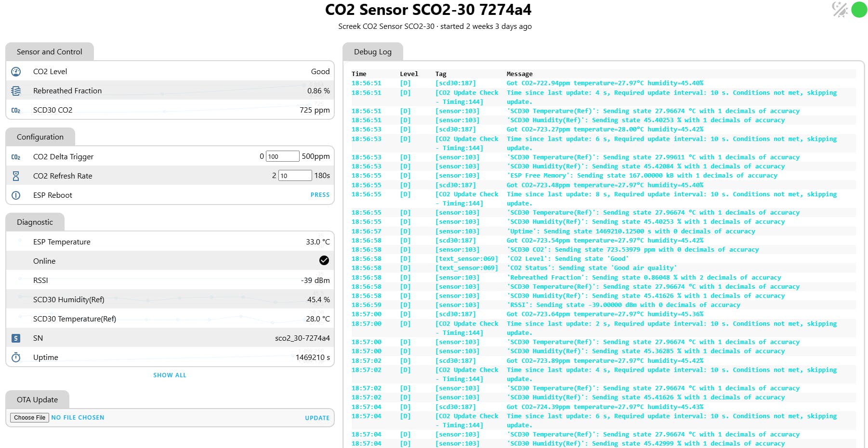
Task: Open the Debug Log tab
Action: click(x=372, y=52)
